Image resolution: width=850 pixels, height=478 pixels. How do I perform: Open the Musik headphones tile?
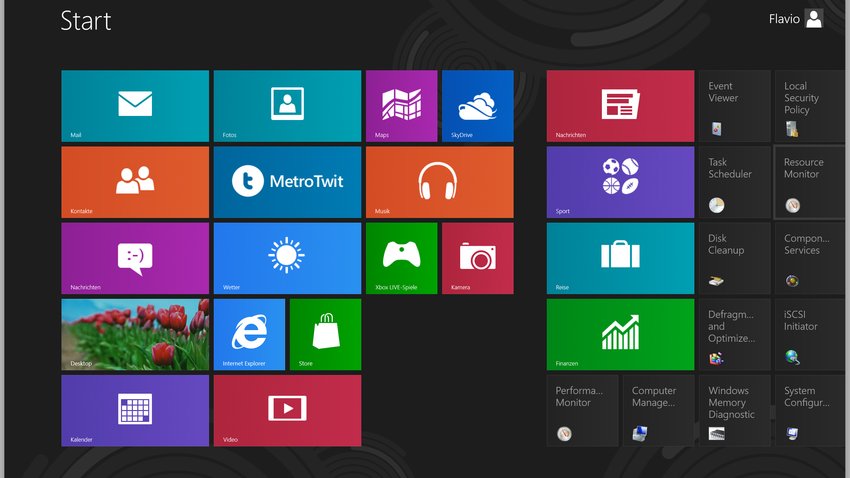tap(440, 182)
